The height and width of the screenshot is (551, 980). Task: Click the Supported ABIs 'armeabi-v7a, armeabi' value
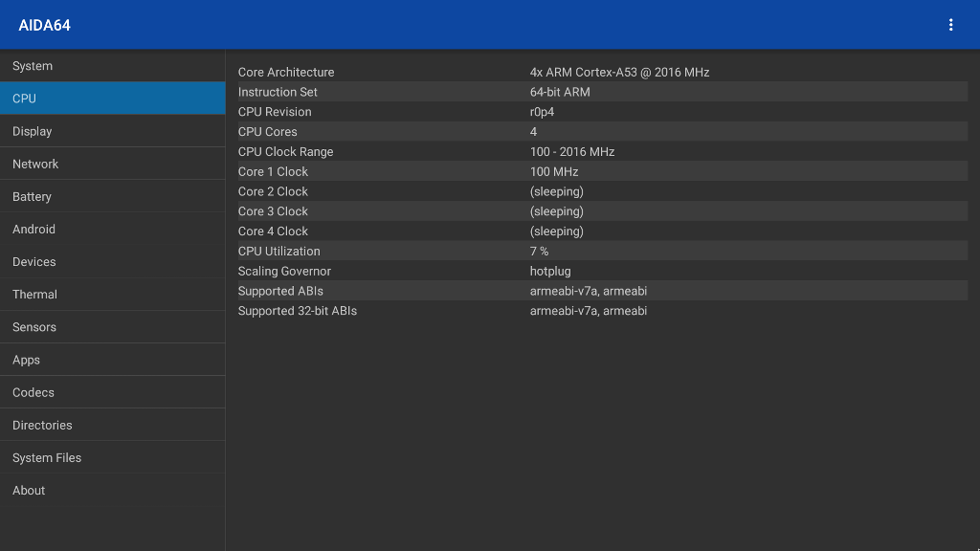(x=589, y=291)
